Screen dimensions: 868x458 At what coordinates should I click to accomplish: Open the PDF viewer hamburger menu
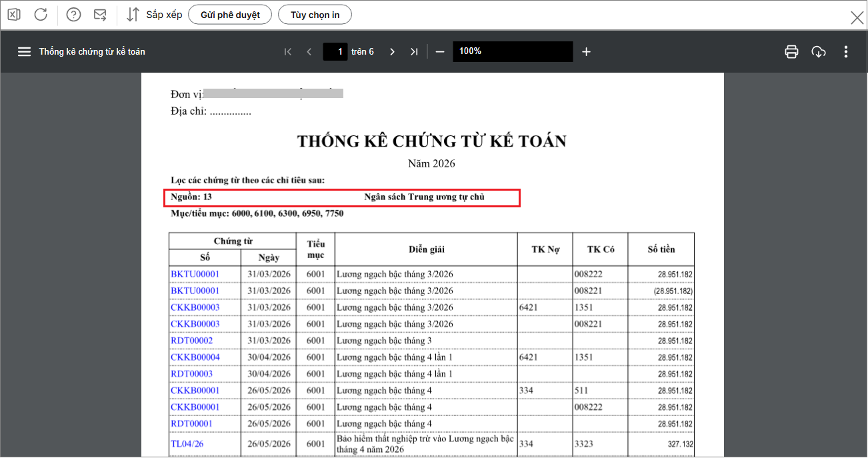[x=25, y=51]
